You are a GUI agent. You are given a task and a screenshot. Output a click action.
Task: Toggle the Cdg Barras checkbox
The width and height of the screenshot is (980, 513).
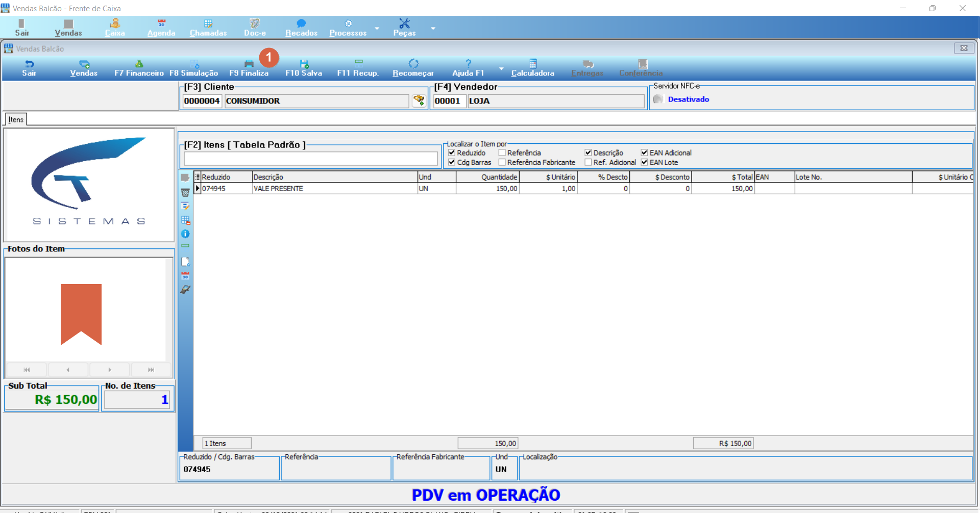point(452,162)
